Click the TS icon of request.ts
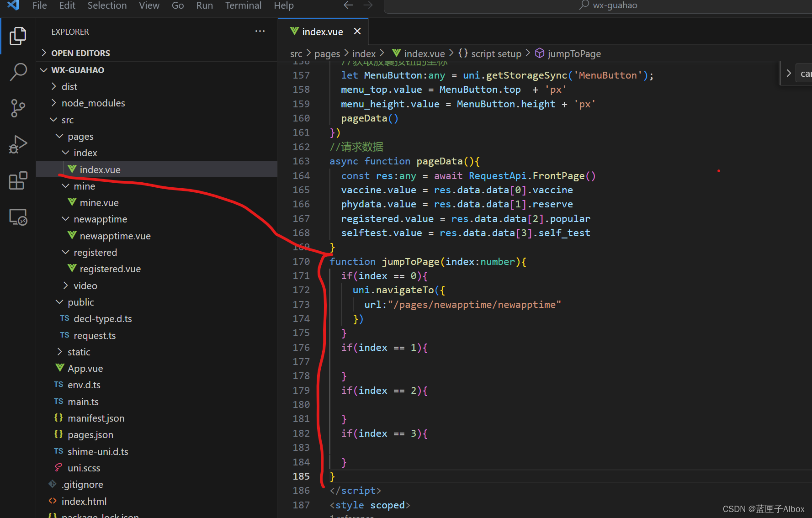Viewport: 812px width, 518px height. point(65,335)
